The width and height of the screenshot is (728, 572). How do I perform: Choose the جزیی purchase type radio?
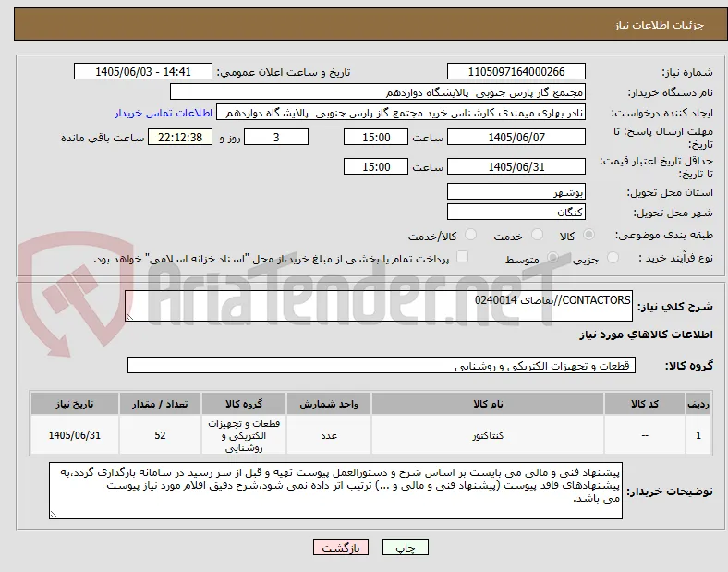pyautogui.click(x=613, y=258)
